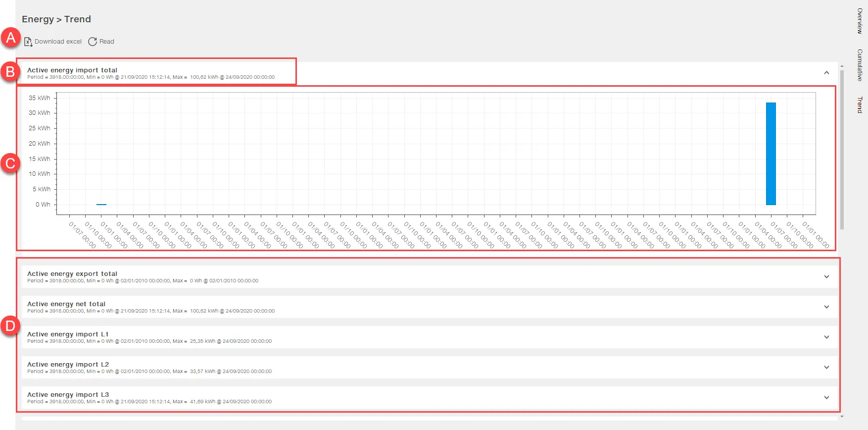This screenshot has height=430, width=868.
Task: Switch to the Overview tab
Action: [860, 21]
